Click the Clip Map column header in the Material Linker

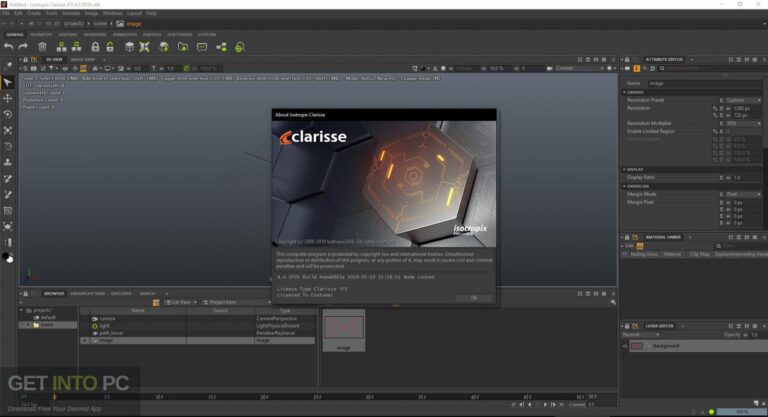[x=699, y=254]
